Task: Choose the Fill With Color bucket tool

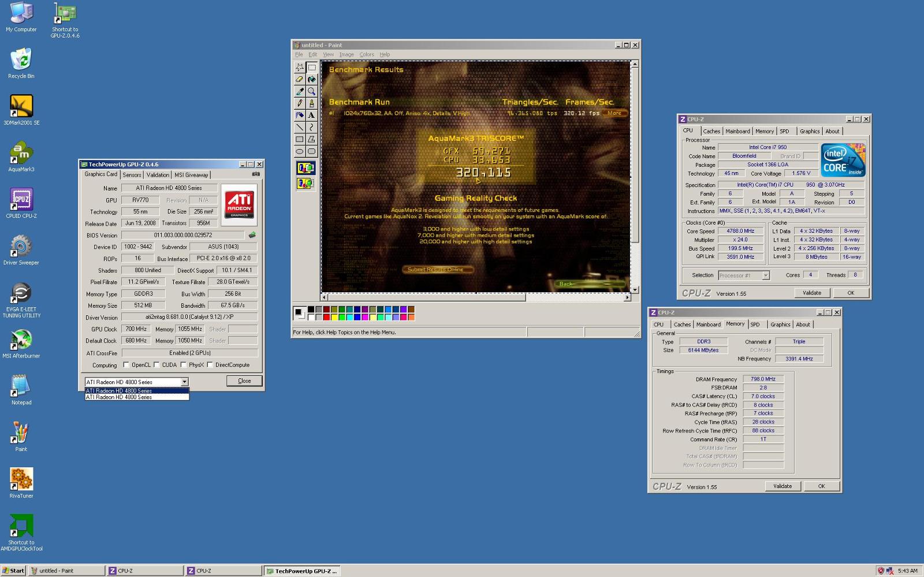Action: click(x=311, y=79)
